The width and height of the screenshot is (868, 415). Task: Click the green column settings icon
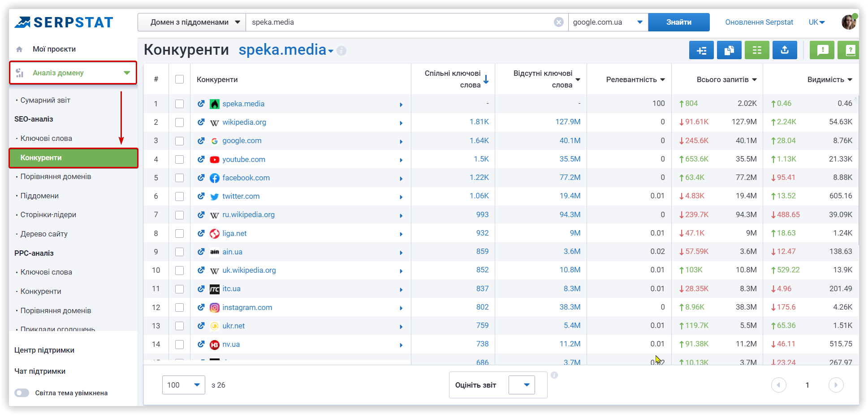[x=757, y=50]
